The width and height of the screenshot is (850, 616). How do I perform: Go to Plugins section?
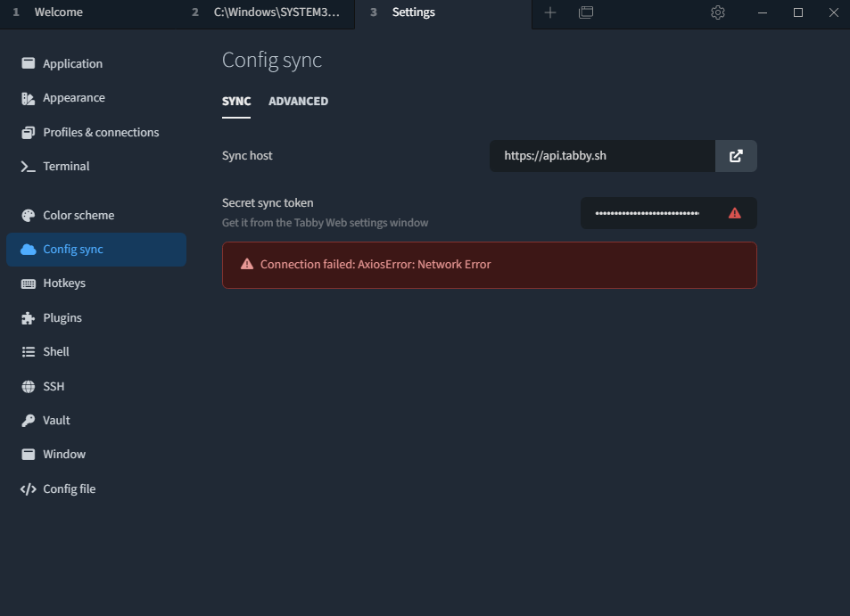[96, 318]
